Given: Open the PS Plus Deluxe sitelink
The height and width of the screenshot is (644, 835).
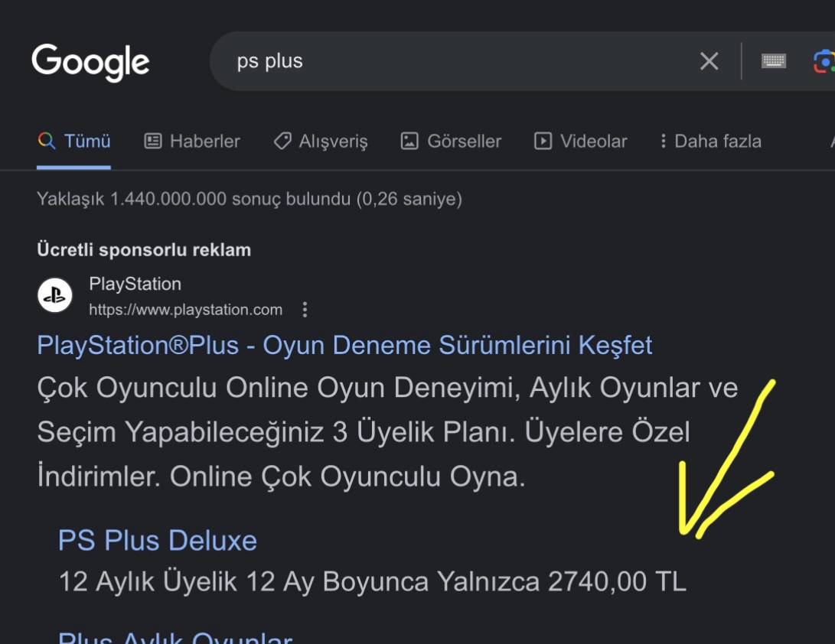Looking at the screenshot, I should [158, 541].
